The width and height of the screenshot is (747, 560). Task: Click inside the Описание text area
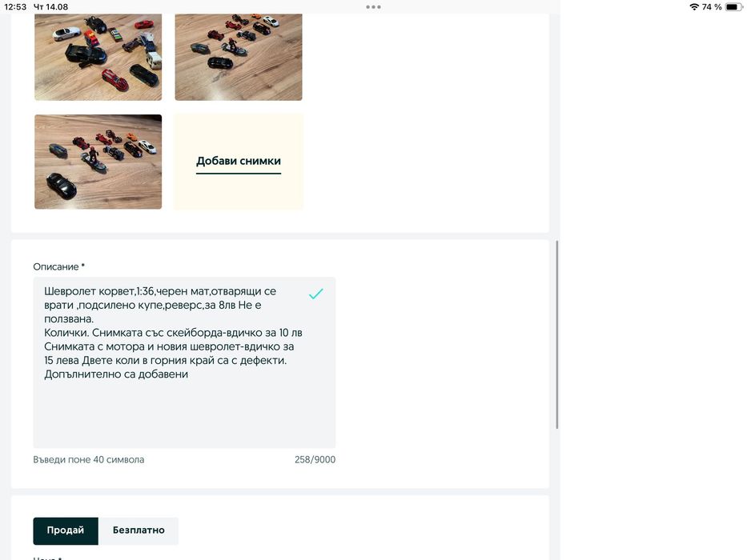(x=184, y=362)
